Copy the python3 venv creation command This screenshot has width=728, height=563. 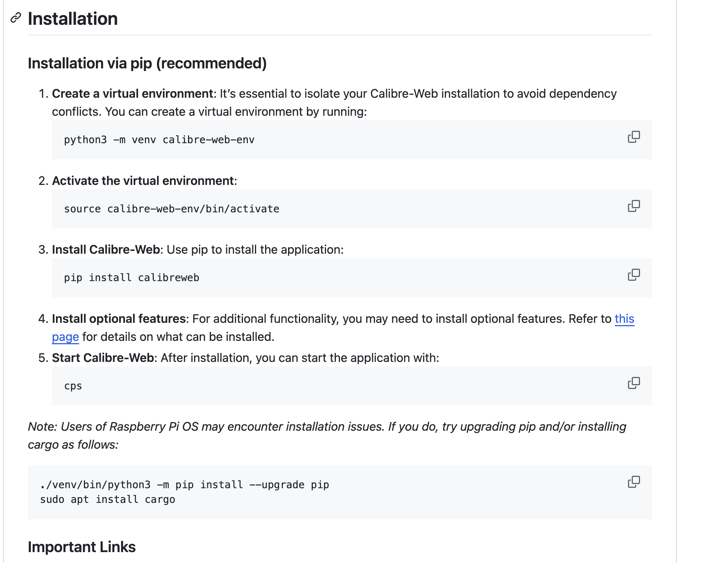click(634, 137)
